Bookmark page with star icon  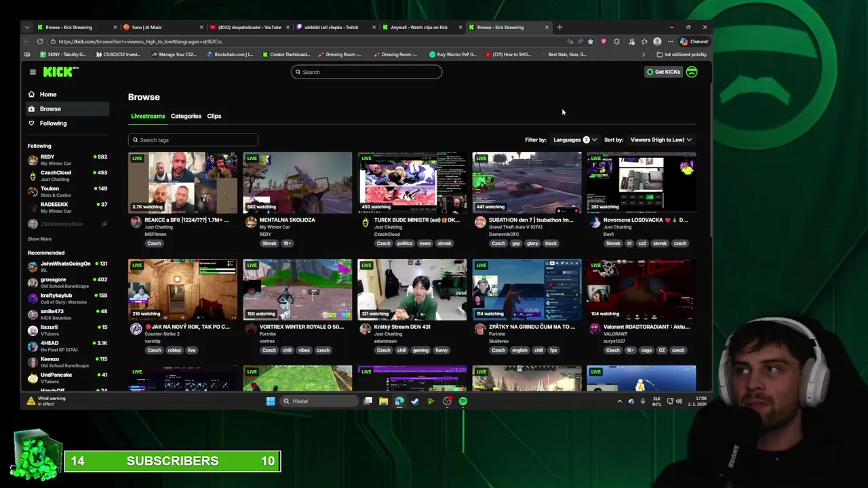(590, 41)
